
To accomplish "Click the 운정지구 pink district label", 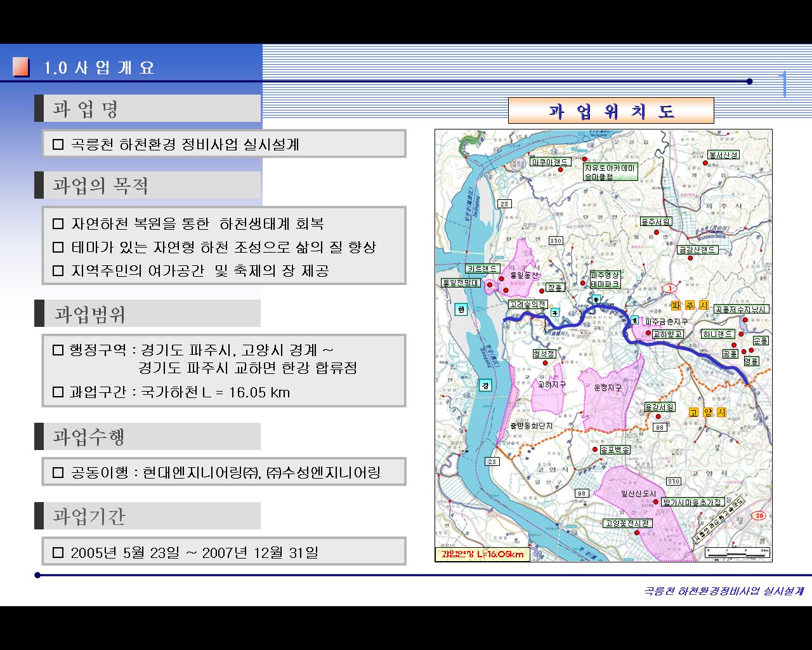I will tap(608, 387).
